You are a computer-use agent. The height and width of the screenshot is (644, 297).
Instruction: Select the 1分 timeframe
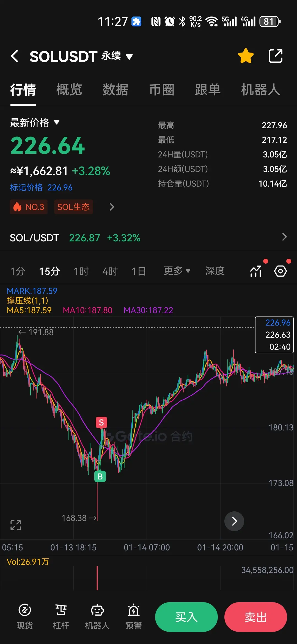(x=18, y=271)
